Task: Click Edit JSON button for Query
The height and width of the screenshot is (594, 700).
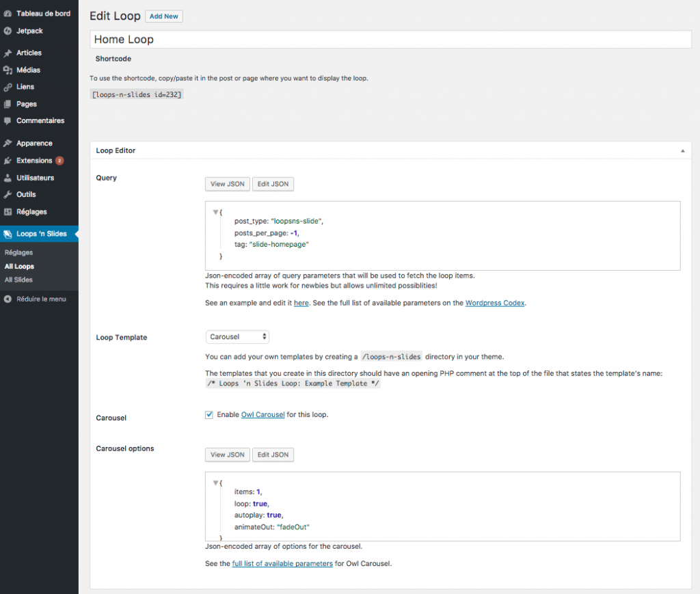Action: (273, 184)
